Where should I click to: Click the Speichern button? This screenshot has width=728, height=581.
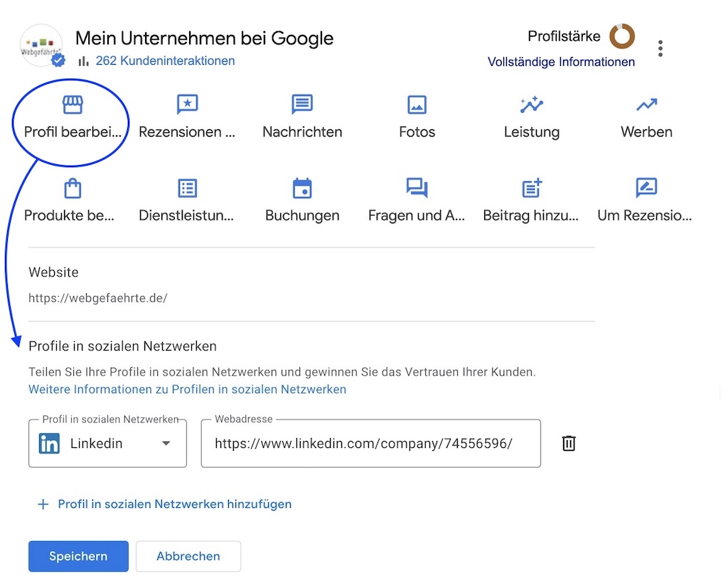[78, 556]
